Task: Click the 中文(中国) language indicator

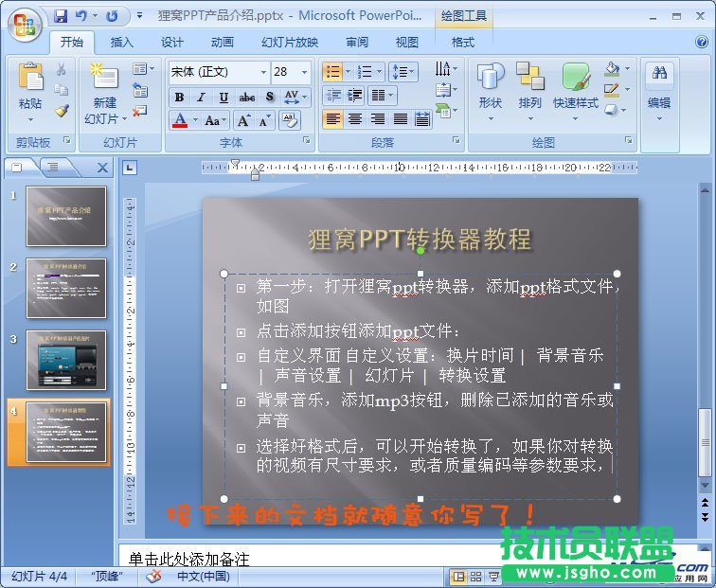Action: (x=203, y=576)
